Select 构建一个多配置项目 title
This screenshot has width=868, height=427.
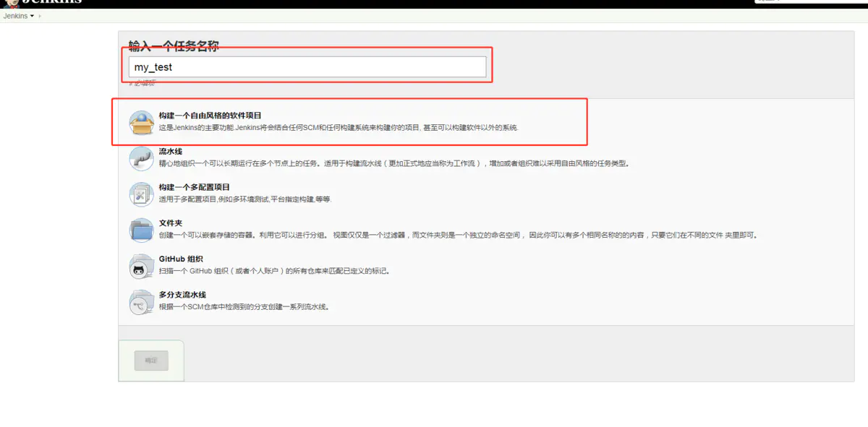195,187
